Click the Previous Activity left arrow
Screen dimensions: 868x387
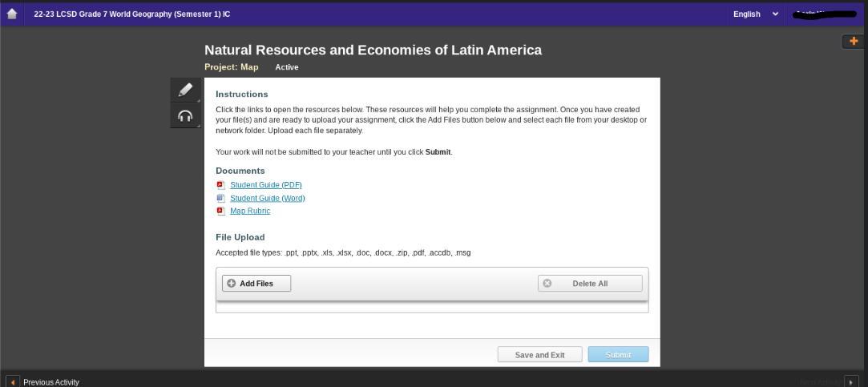pyautogui.click(x=13, y=382)
